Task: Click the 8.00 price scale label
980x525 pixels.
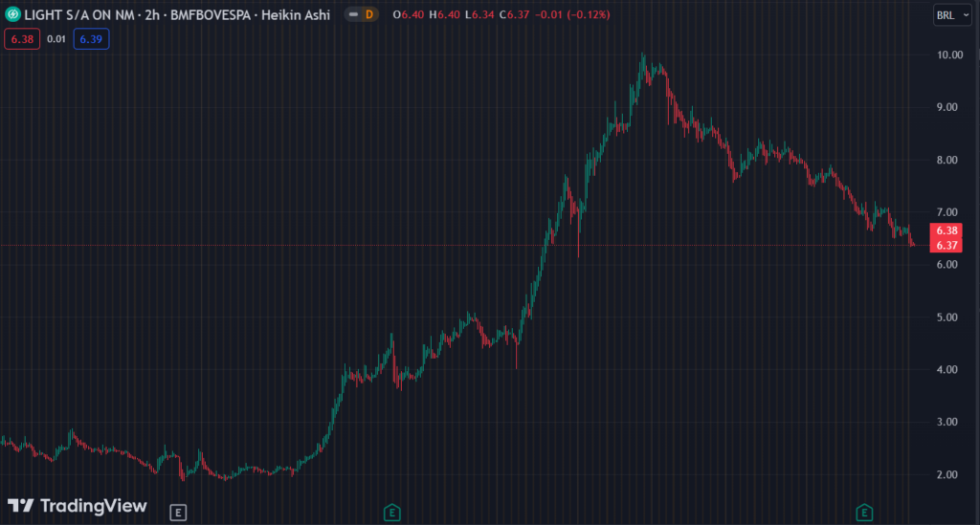Action: point(947,160)
